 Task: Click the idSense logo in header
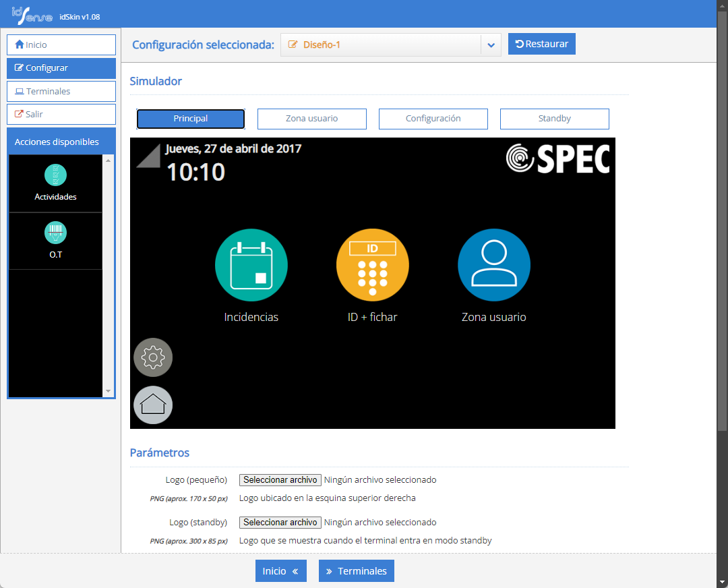click(x=32, y=16)
